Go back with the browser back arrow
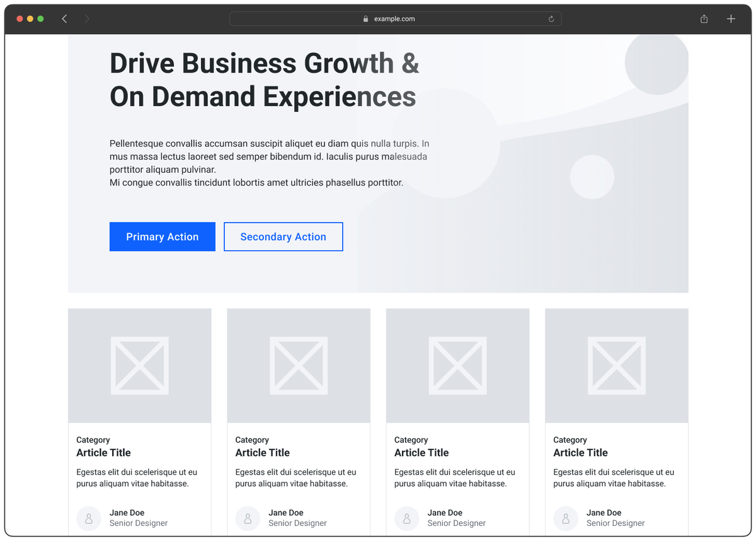The width and height of the screenshot is (756, 541). tap(64, 19)
